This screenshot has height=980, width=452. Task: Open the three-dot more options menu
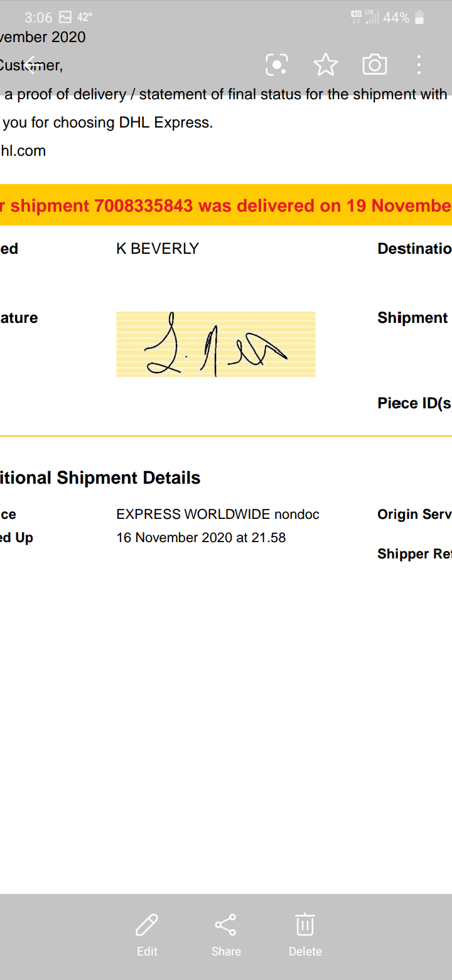419,65
